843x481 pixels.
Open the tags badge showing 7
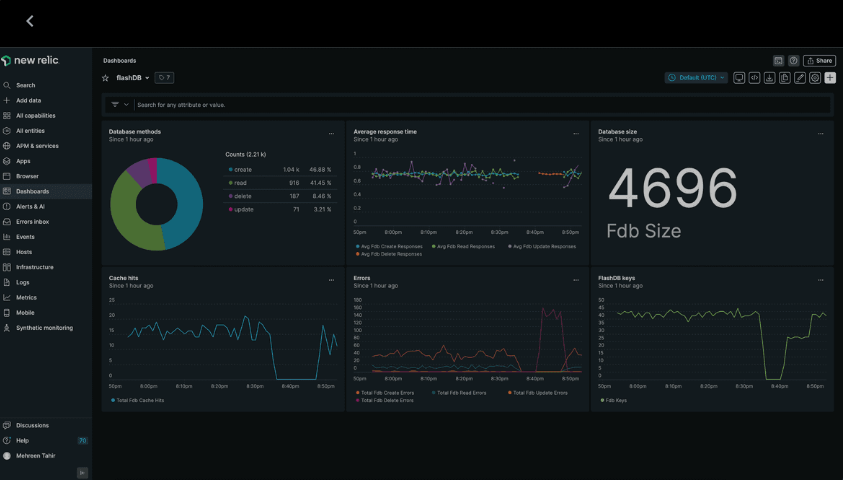coord(165,78)
